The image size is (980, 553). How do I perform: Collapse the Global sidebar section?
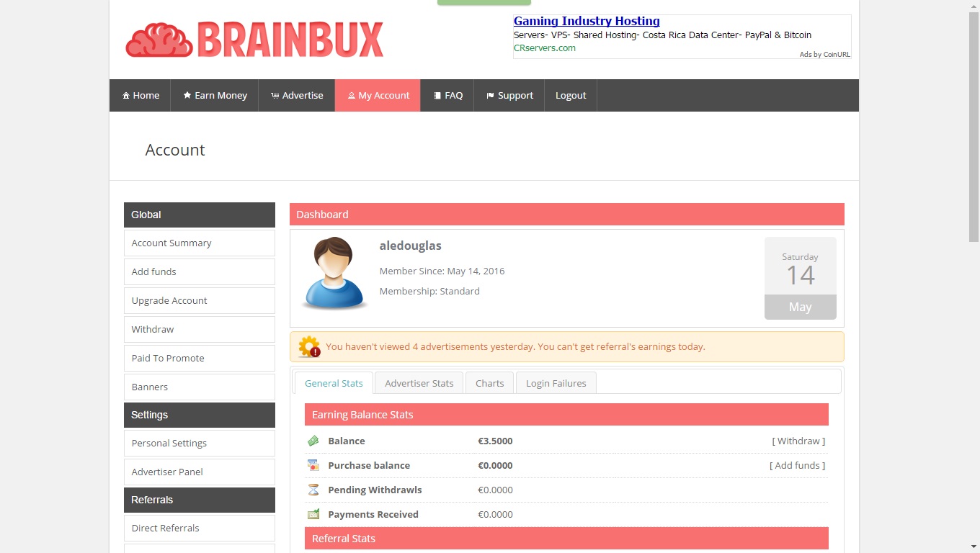click(x=199, y=215)
